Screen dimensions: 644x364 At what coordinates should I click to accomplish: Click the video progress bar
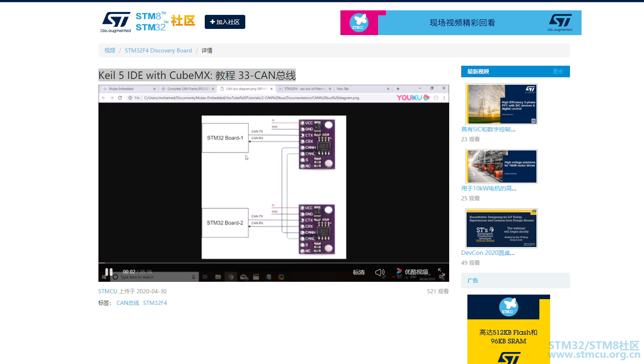tap(274, 263)
